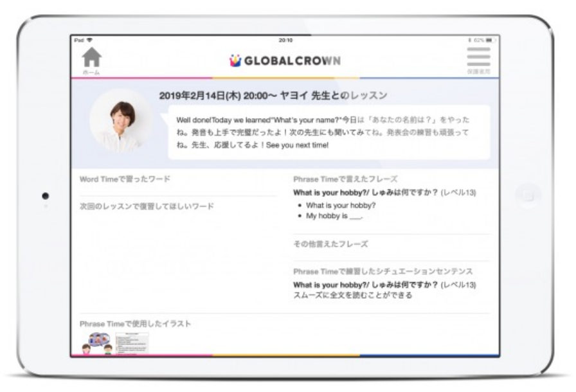
Task: Tap 'Phrase Timeで練習したシチュエーションセンテンス' header
Action: 382,272
